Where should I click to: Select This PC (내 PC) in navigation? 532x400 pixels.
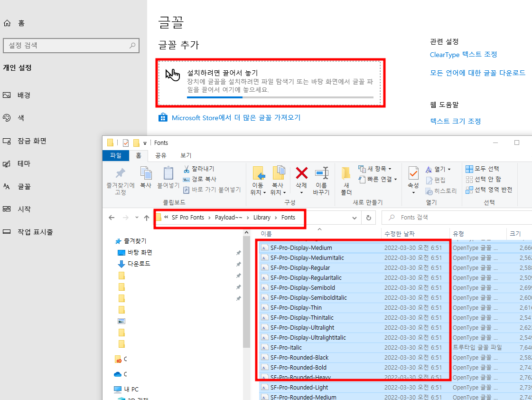[x=131, y=389]
